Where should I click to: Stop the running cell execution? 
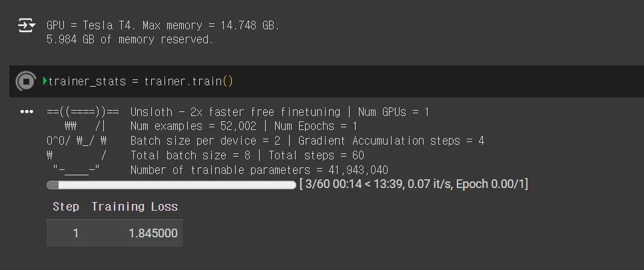[26, 81]
